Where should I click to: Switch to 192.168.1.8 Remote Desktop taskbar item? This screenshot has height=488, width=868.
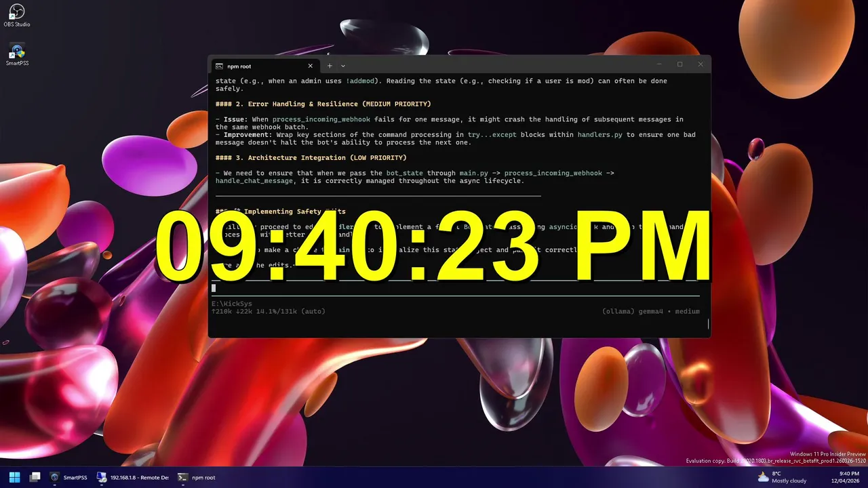133,477
